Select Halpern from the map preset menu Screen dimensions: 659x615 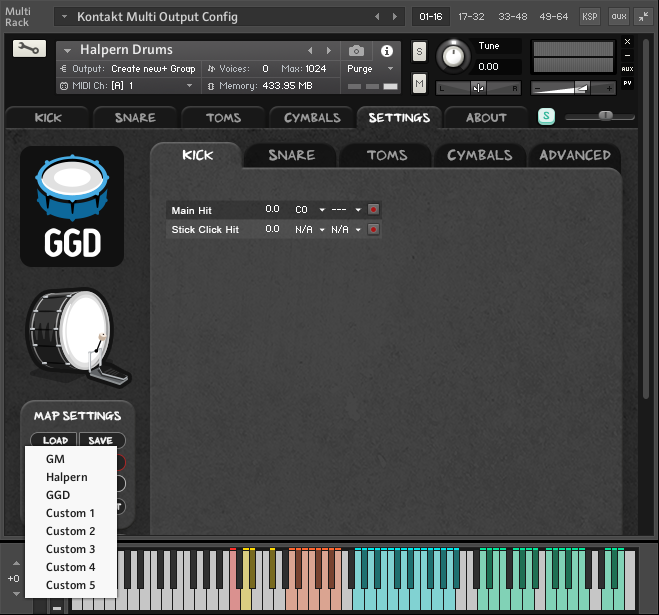point(66,477)
